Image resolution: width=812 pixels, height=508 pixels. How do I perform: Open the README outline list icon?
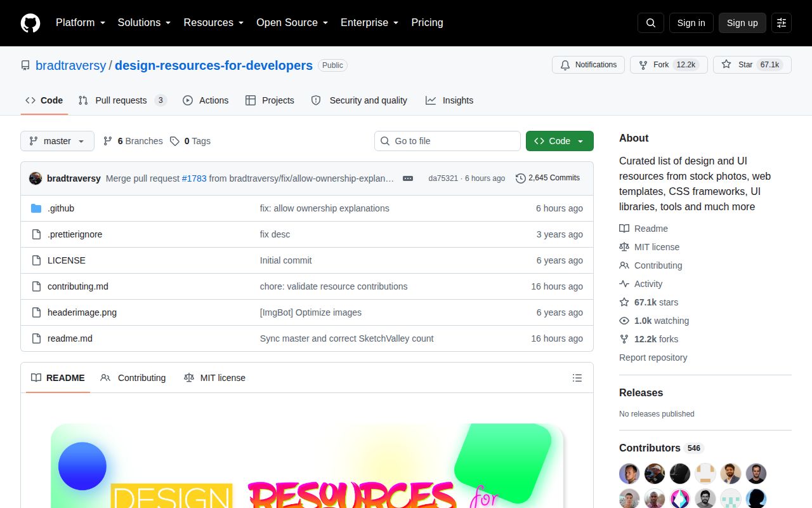(x=577, y=378)
